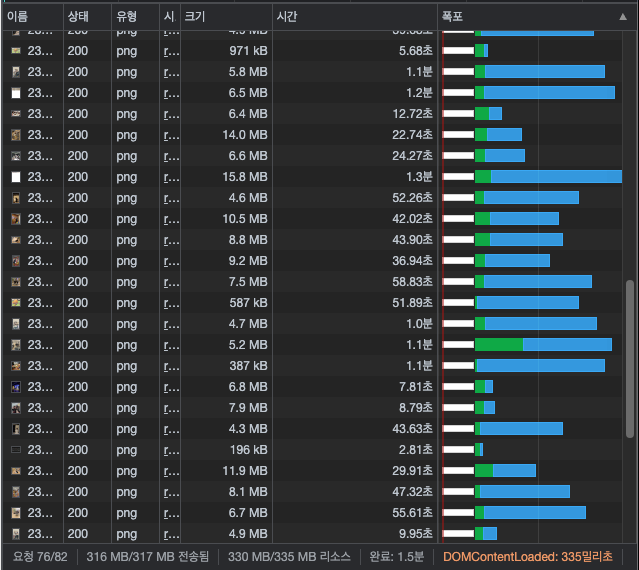Viewport: 639px width, 570px height.
Task: Click the thumbnail of the 8.8 MB request
Action: 16,240
